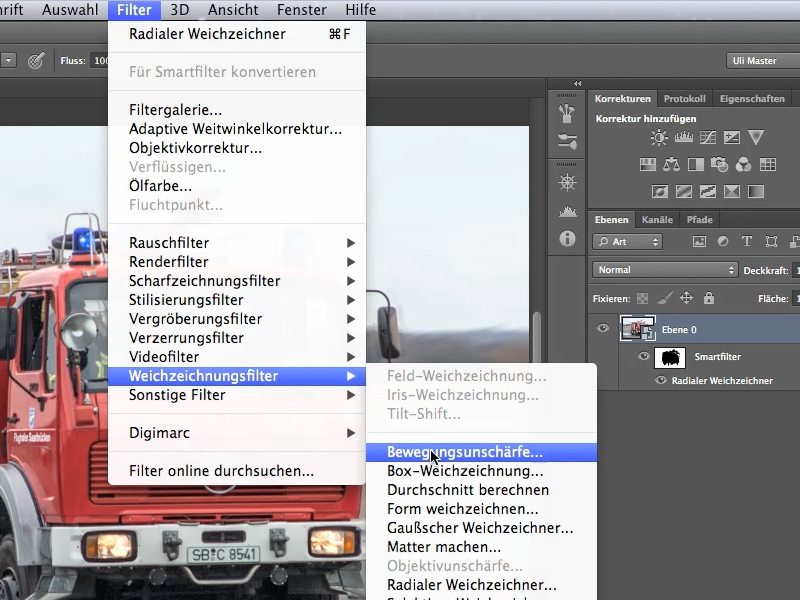Add a Curves adjustment from Korrekturen panel

(x=708, y=137)
